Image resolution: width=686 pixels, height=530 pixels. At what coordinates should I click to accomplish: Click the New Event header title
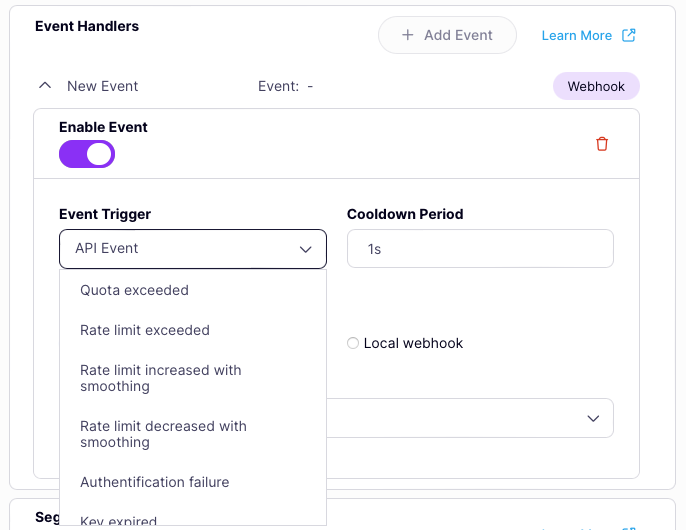tap(103, 86)
